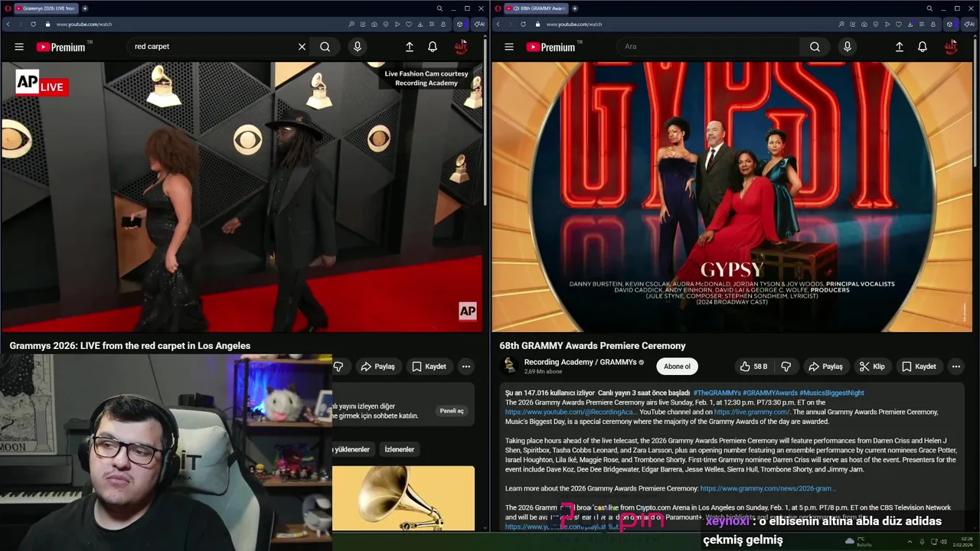Click the Recording Academy channel avatar

[x=509, y=367]
